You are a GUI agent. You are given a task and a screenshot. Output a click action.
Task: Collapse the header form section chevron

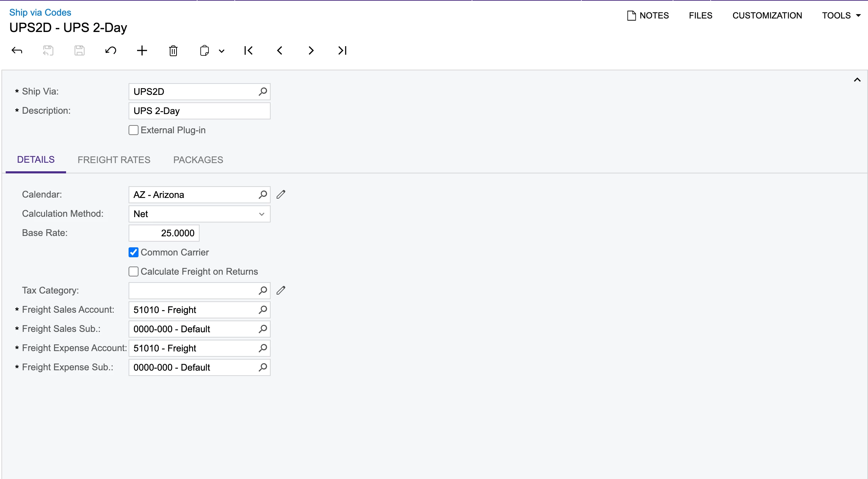[x=857, y=80]
